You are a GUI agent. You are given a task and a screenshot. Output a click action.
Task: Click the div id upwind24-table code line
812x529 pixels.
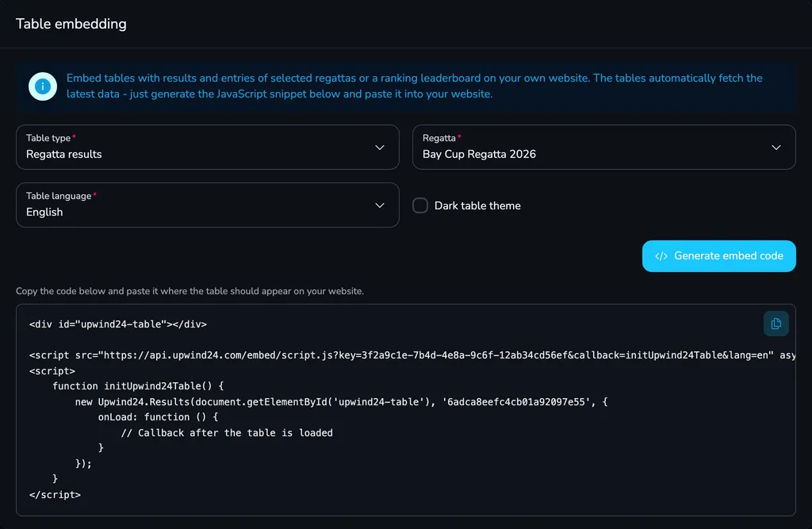[x=118, y=324]
